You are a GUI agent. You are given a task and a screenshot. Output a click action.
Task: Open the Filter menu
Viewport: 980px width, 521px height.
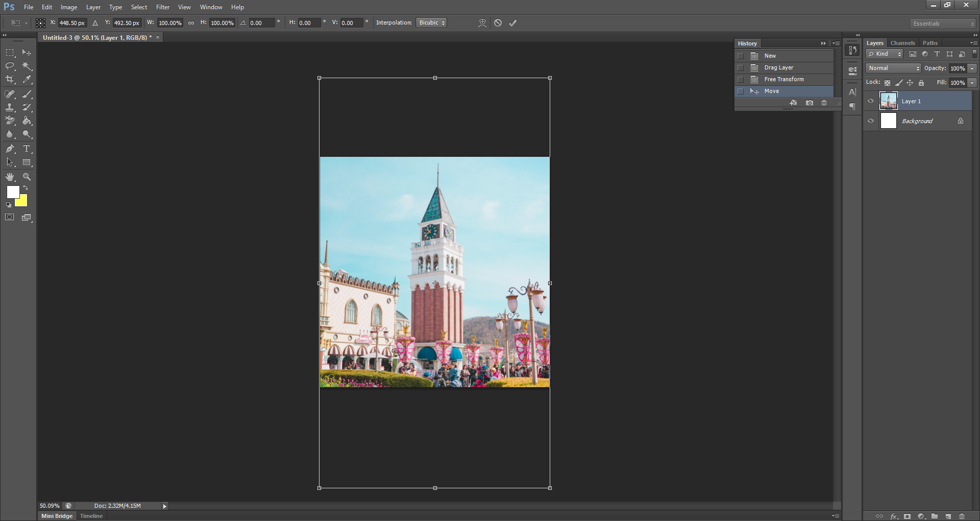coord(162,7)
